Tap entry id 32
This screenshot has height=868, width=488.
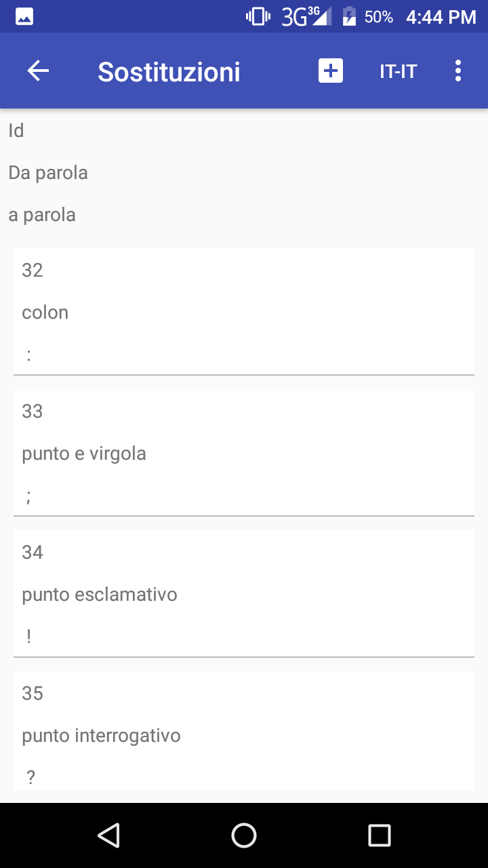click(33, 271)
